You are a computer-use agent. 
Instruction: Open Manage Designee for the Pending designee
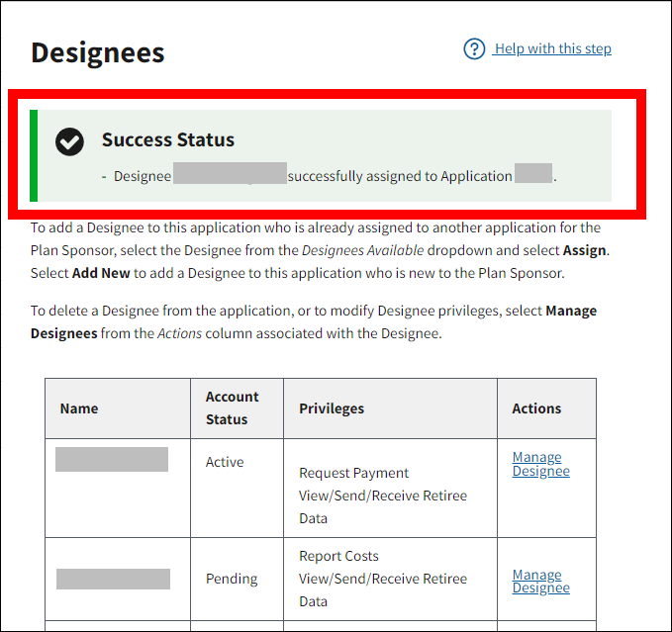(x=540, y=581)
